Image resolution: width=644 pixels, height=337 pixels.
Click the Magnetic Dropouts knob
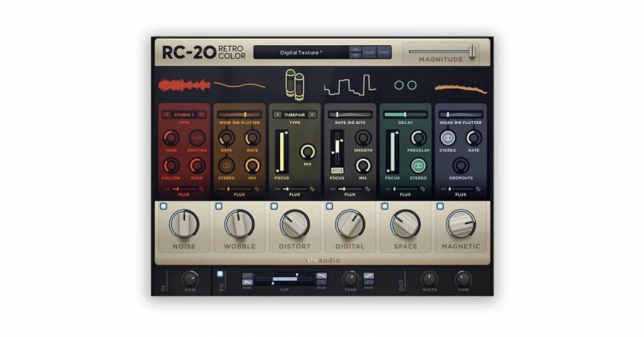coord(461,166)
